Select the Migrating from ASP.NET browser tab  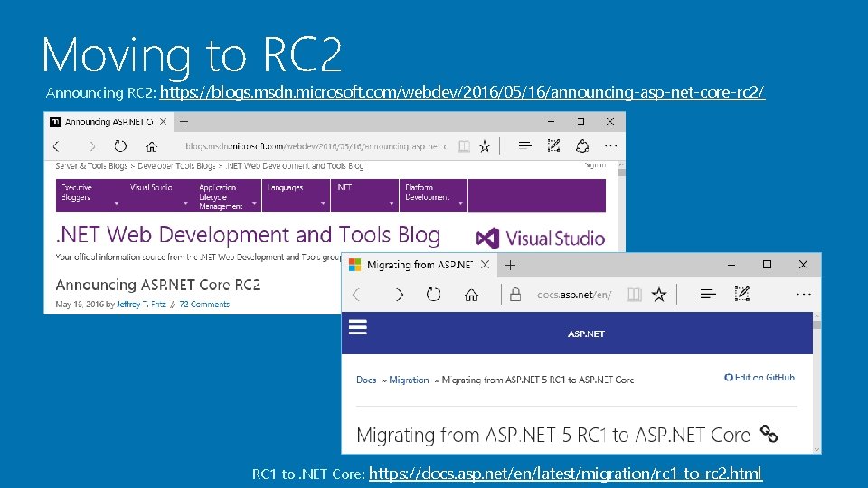pos(419,265)
